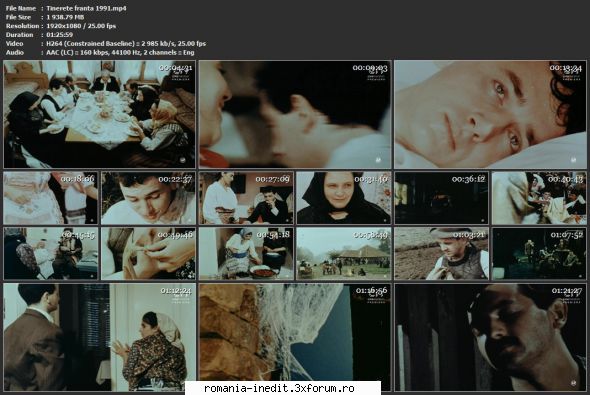Screen dimensions: 590x395
Task: Click the thumbnail marked 00:18:06
Action: point(50,198)
